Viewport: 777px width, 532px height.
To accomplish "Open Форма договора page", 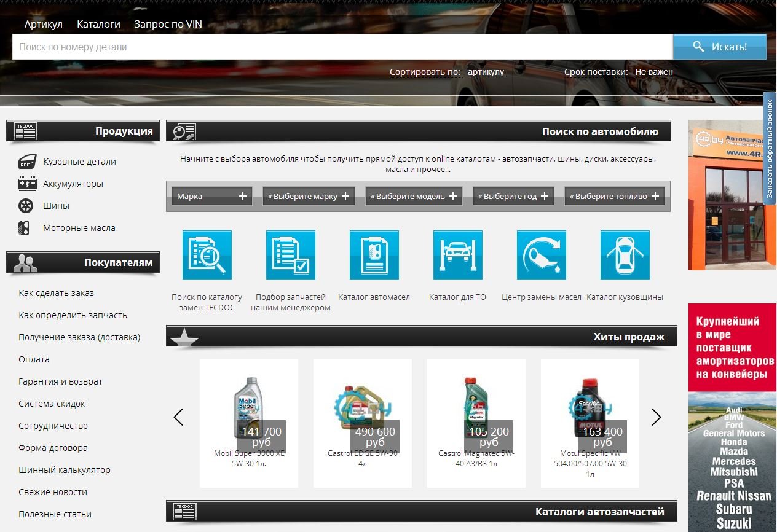I will tap(53, 448).
